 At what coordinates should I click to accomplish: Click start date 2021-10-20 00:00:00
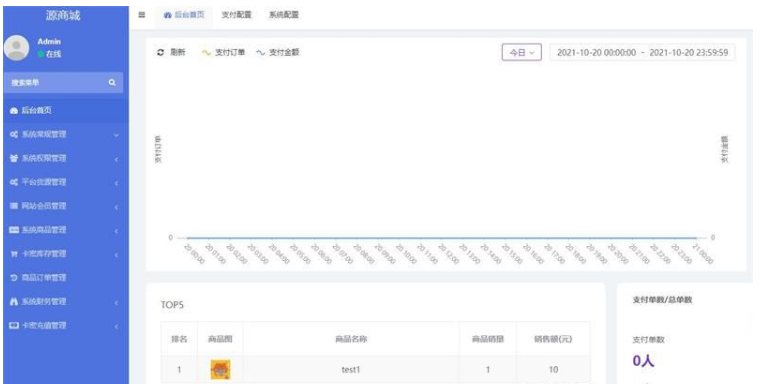tap(596, 52)
